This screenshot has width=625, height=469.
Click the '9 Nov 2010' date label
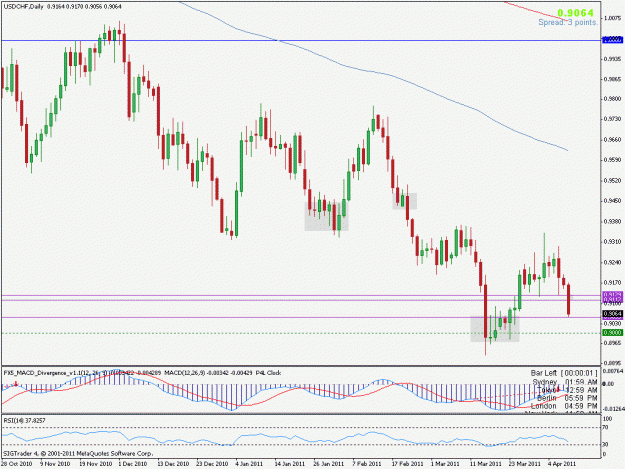[x=55, y=464]
